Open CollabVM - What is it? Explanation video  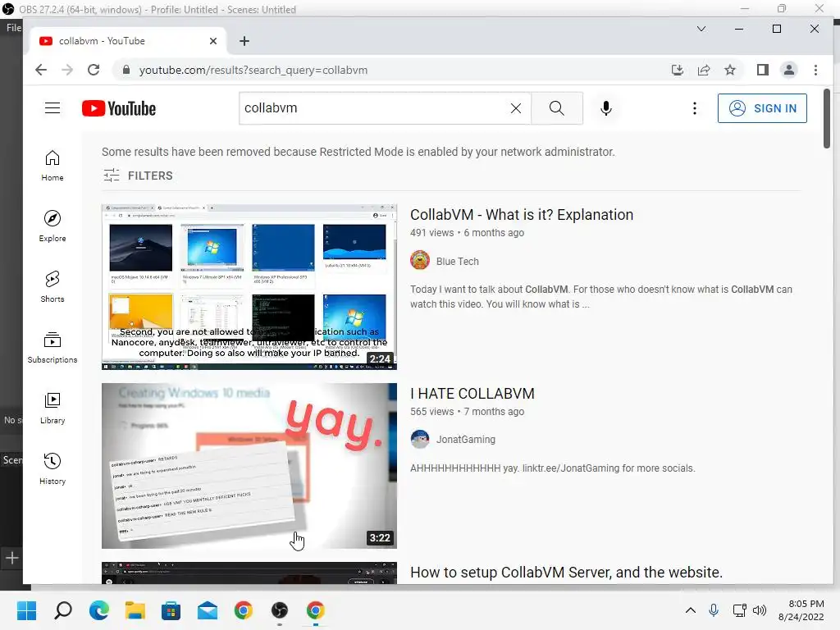coord(522,215)
